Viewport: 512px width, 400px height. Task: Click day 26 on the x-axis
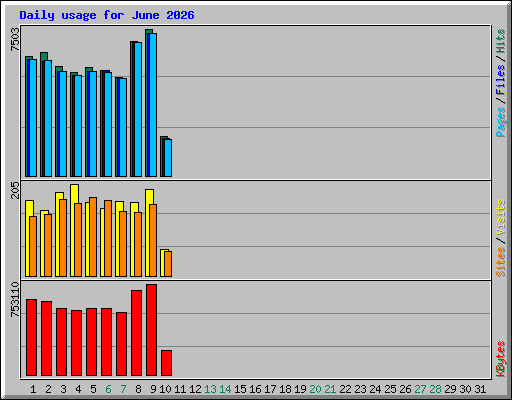coord(405,389)
